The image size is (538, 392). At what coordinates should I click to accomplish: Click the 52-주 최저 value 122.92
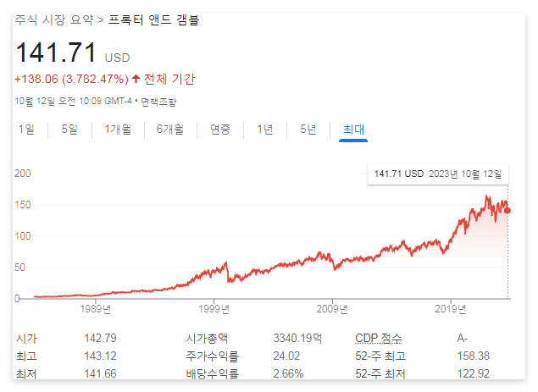[473, 373]
